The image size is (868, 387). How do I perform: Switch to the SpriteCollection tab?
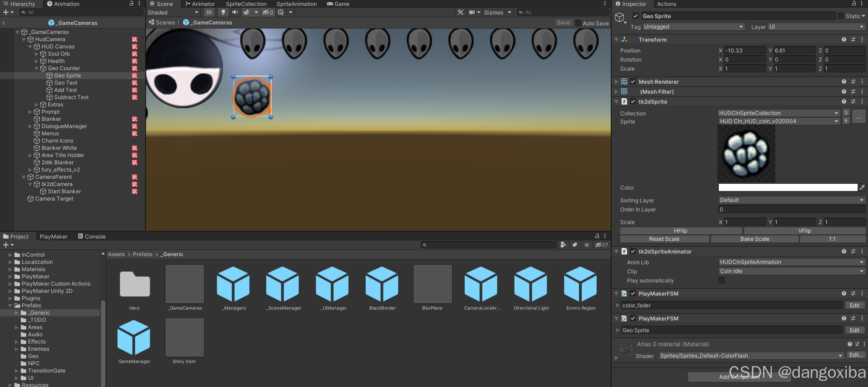(x=246, y=4)
